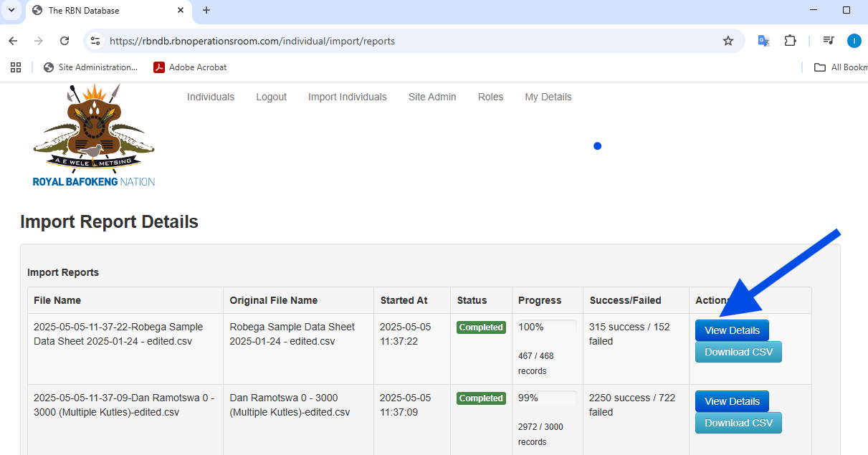The width and height of the screenshot is (868, 455).
Task: Download CSV for Dan Ramotswa import
Action: point(738,423)
